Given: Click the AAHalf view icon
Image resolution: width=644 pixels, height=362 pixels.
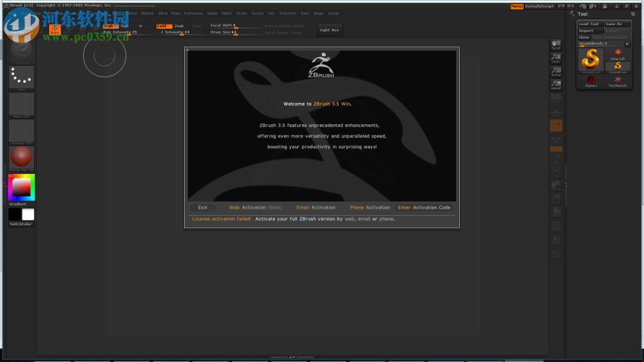Looking at the screenshot, I should click(x=556, y=85).
